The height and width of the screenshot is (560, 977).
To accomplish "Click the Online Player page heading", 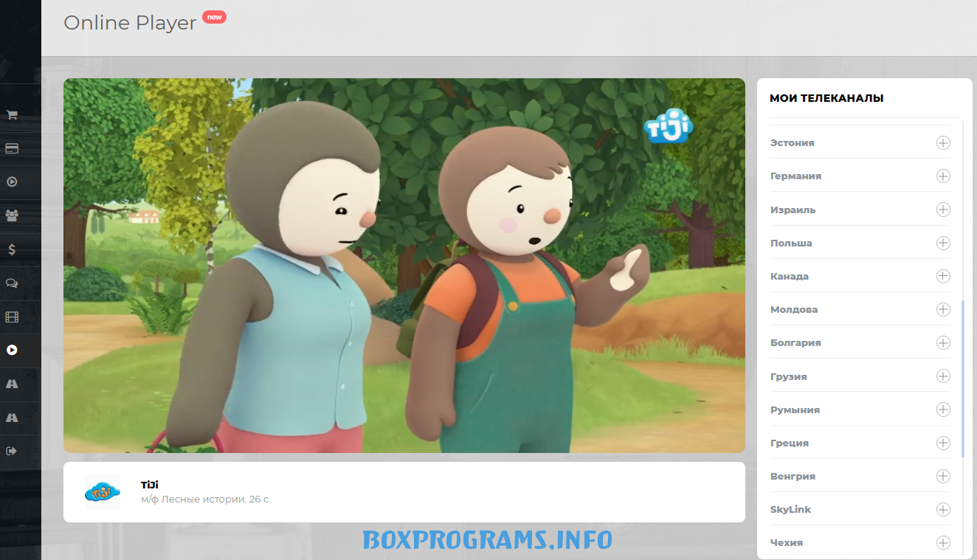I will pyautogui.click(x=130, y=23).
